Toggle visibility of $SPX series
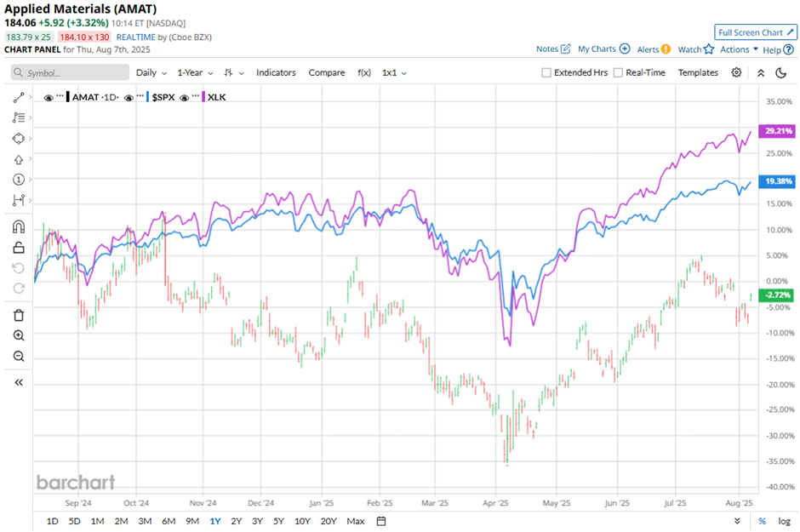Viewport: 800px width, 532px height. [129, 97]
